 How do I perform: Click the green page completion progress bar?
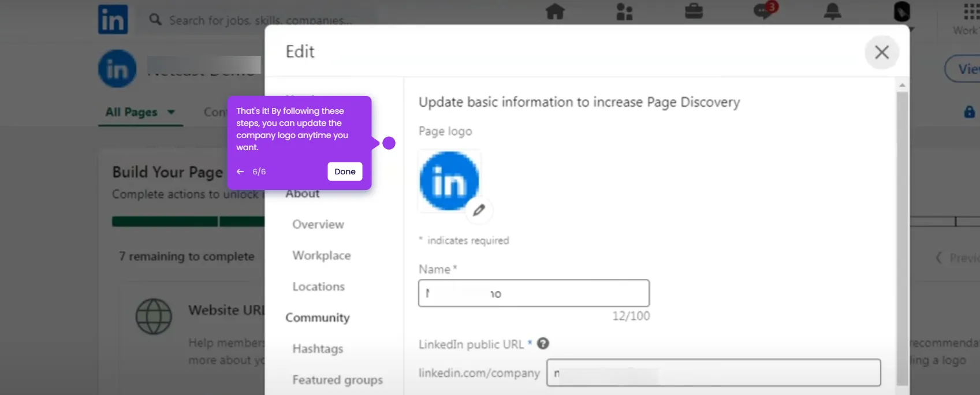[x=188, y=222]
